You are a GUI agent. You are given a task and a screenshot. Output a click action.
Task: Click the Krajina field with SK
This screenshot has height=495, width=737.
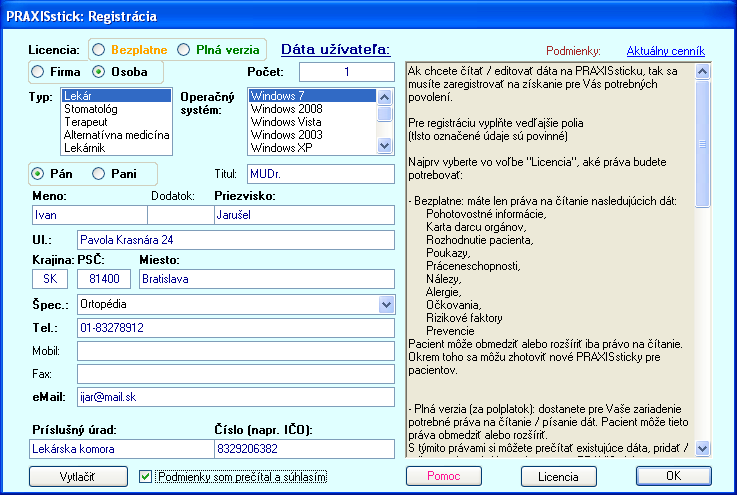click(50, 279)
